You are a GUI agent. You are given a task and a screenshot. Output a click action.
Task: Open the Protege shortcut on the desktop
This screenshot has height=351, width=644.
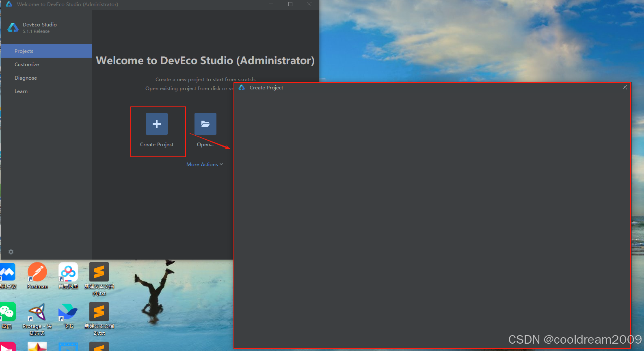tap(37, 319)
